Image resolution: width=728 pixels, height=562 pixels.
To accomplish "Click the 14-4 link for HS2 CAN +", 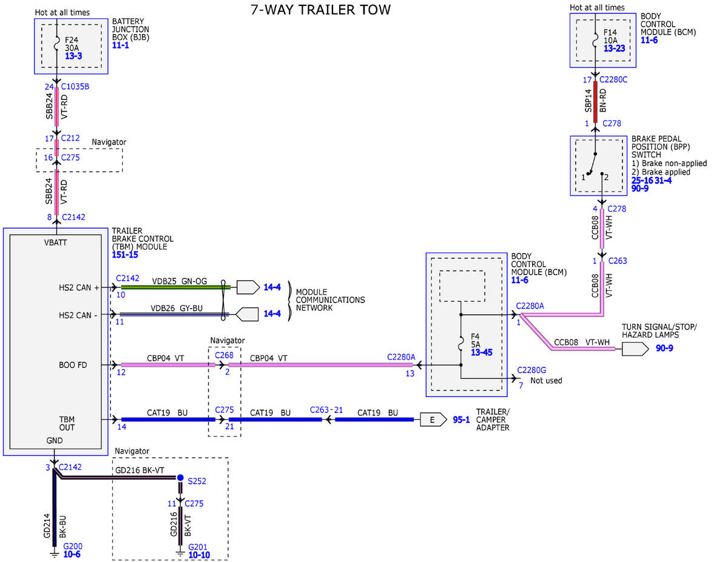I will coord(272,286).
